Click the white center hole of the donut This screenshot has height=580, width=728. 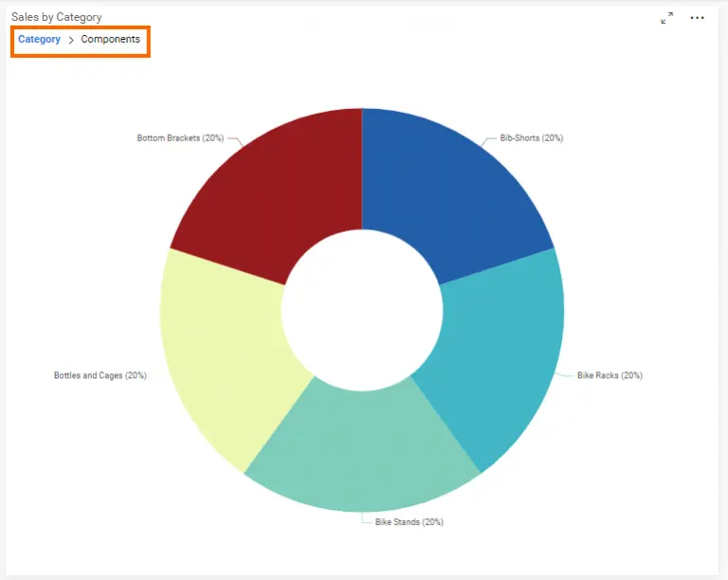click(362, 310)
